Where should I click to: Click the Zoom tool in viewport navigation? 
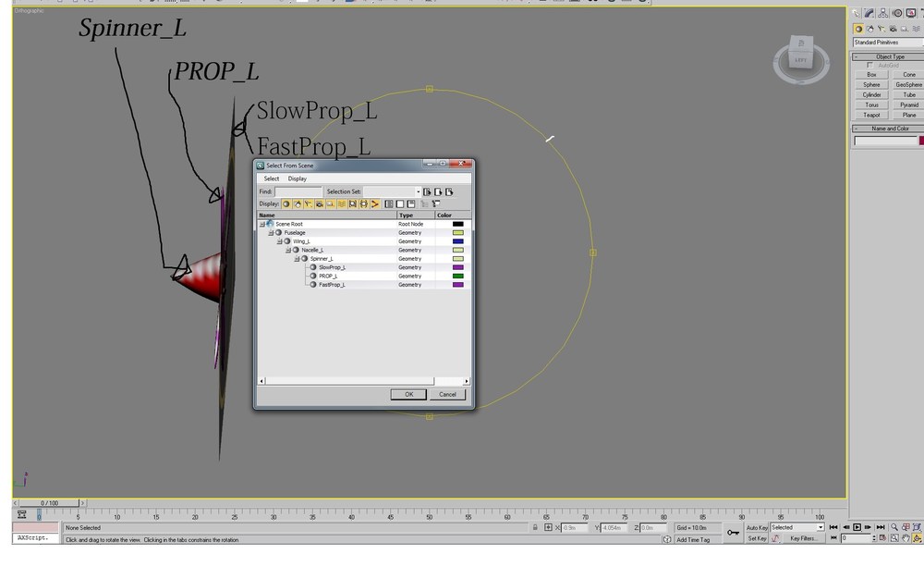tap(894, 527)
